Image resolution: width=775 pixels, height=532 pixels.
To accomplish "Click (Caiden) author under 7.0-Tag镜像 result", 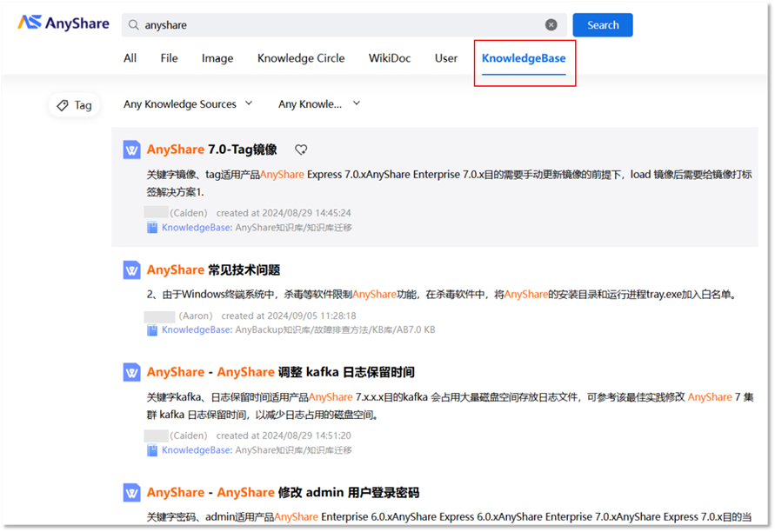I will click(x=188, y=213).
